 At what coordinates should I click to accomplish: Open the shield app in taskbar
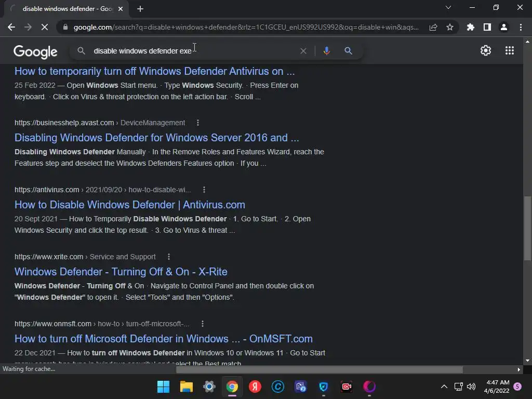(323, 387)
